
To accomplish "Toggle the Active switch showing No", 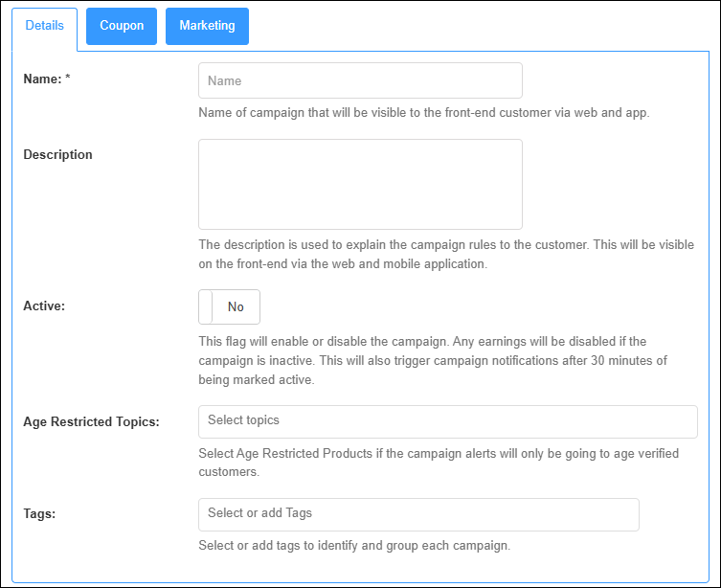I will click(230, 307).
